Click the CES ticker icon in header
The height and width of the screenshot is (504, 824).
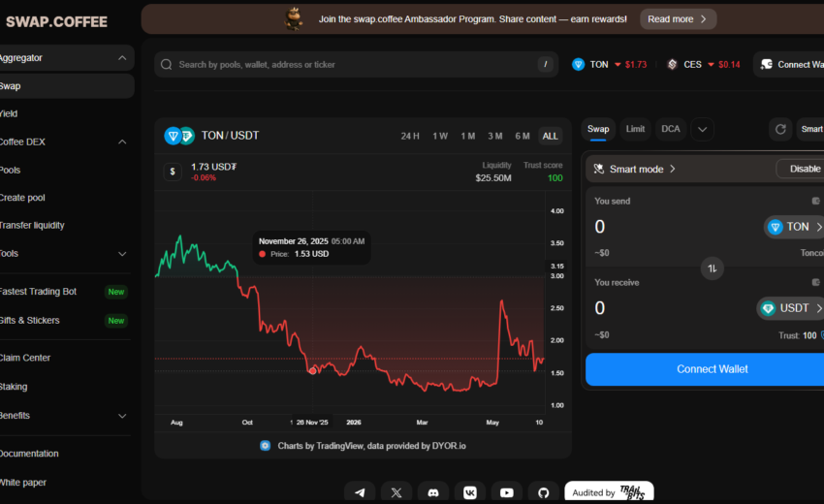point(672,64)
